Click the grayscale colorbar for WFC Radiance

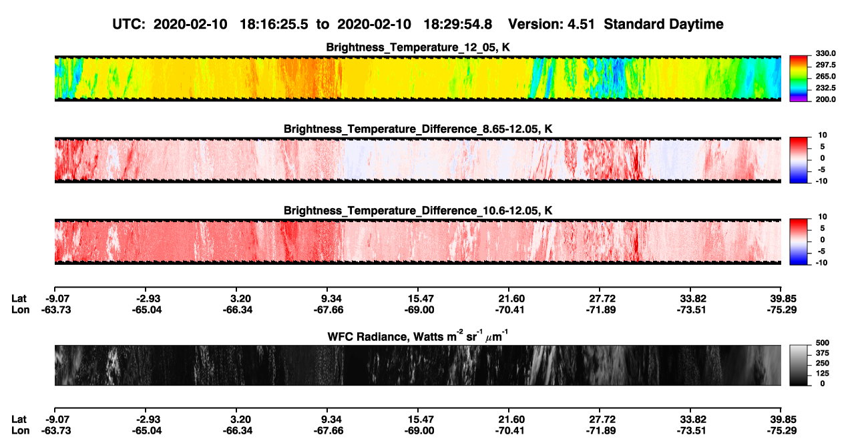pos(799,365)
